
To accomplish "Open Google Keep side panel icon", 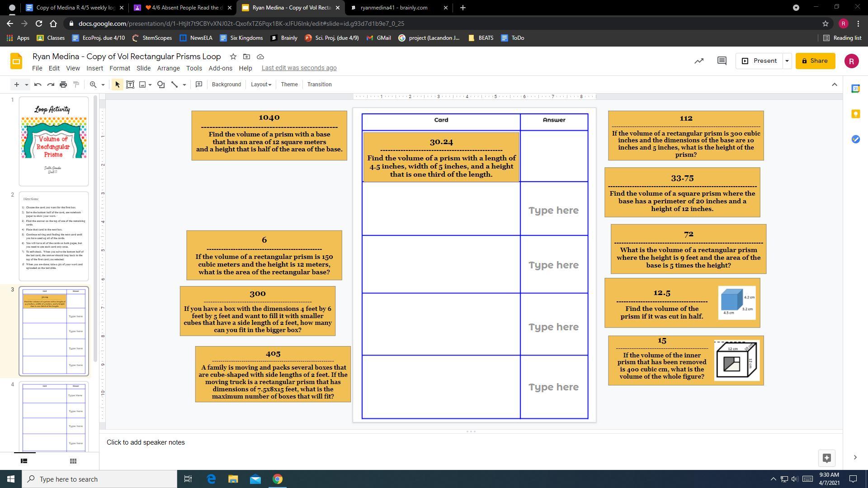I will [855, 114].
